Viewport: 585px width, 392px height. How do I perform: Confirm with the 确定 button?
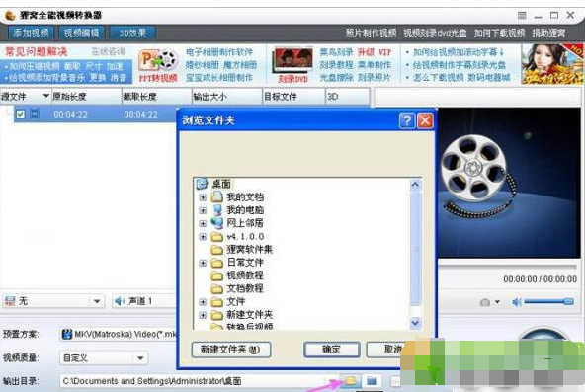[332, 350]
